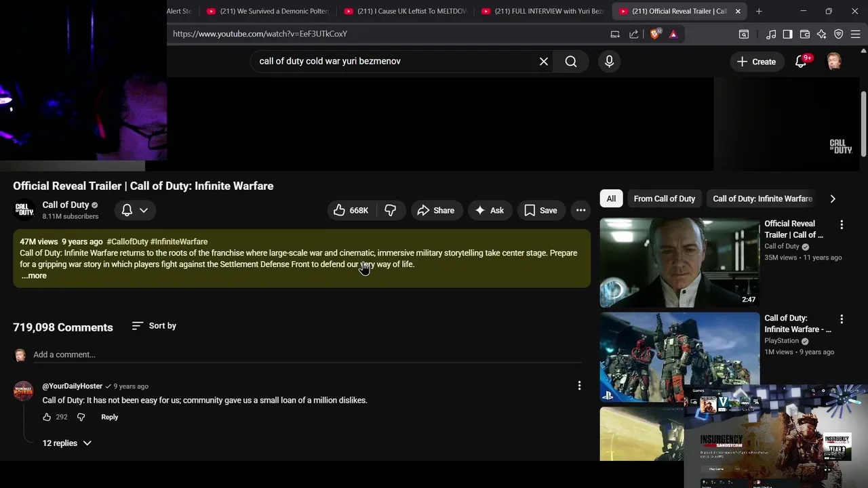The width and height of the screenshot is (868, 488).
Task: Click the Brave VPN shield icon
Action: click(x=839, y=34)
